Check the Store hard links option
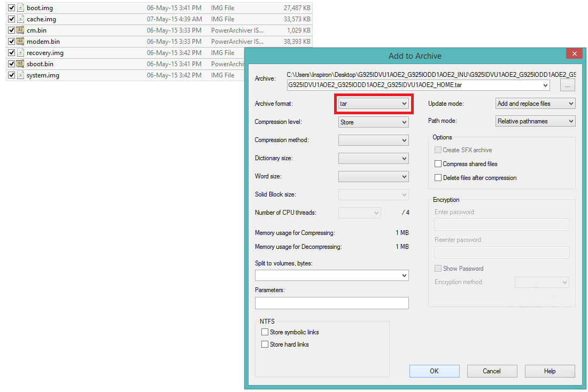The image size is (588, 392). pyautogui.click(x=265, y=344)
